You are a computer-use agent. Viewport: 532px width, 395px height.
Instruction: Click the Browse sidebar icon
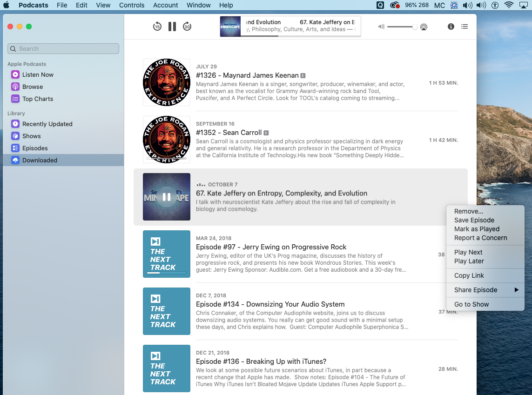[x=15, y=87]
